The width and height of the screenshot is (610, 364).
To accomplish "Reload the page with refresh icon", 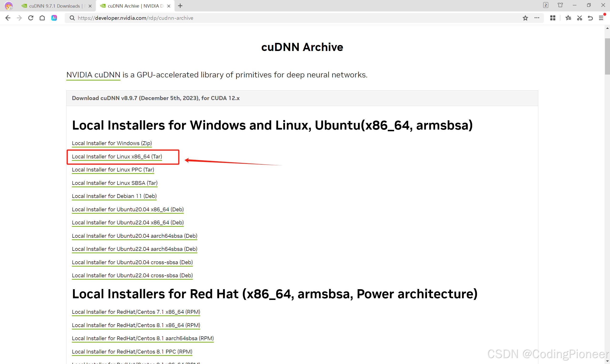I will [x=31, y=18].
